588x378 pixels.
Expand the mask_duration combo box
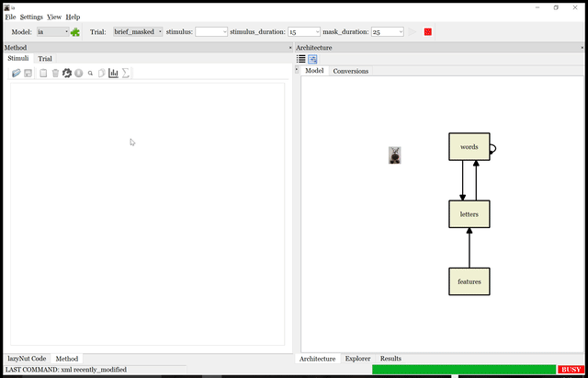[x=388, y=31]
